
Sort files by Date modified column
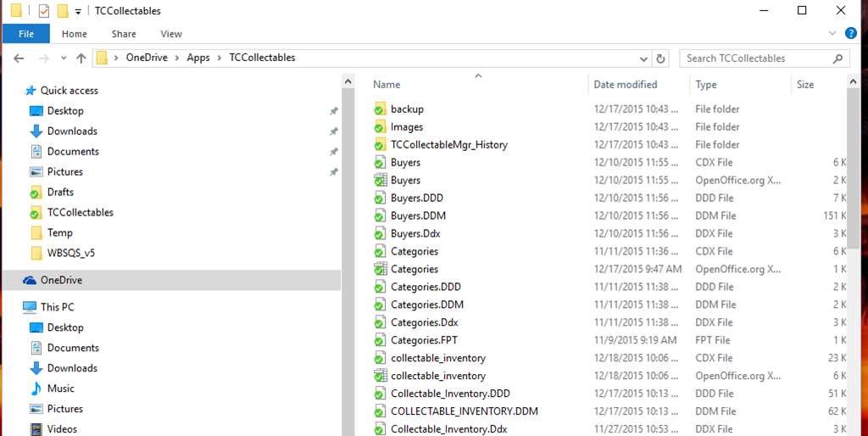coord(626,85)
